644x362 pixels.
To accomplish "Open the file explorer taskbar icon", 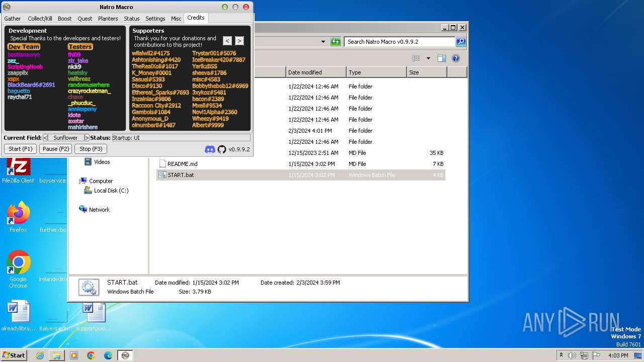I will 57,355.
